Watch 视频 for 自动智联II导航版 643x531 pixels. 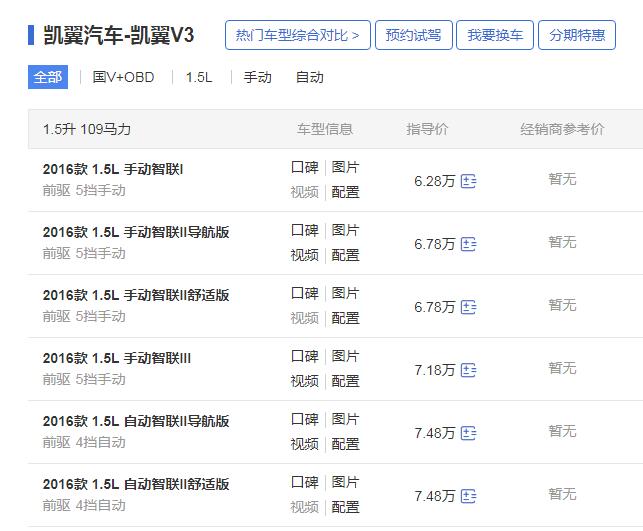click(x=304, y=444)
